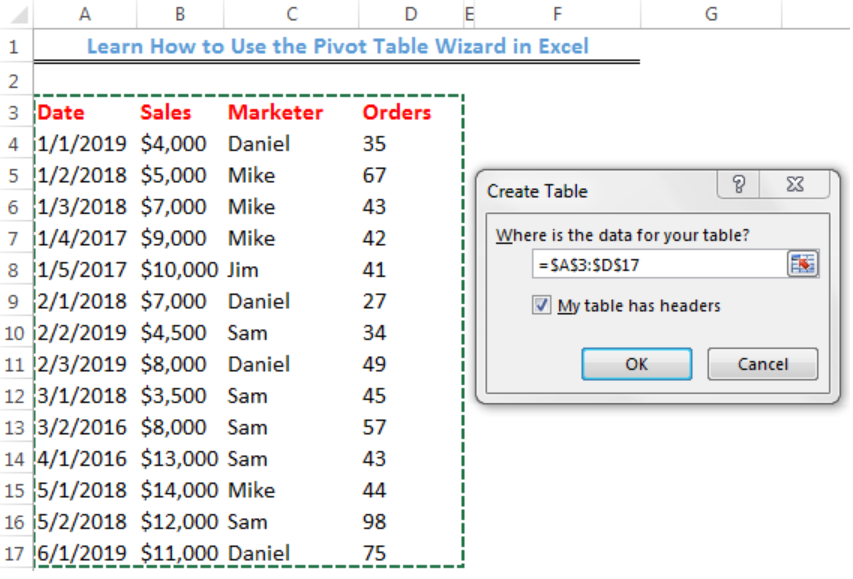The width and height of the screenshot is (853, 579).
Task: Select row header 3 containing the field names
Action: [x=15, y=112]
